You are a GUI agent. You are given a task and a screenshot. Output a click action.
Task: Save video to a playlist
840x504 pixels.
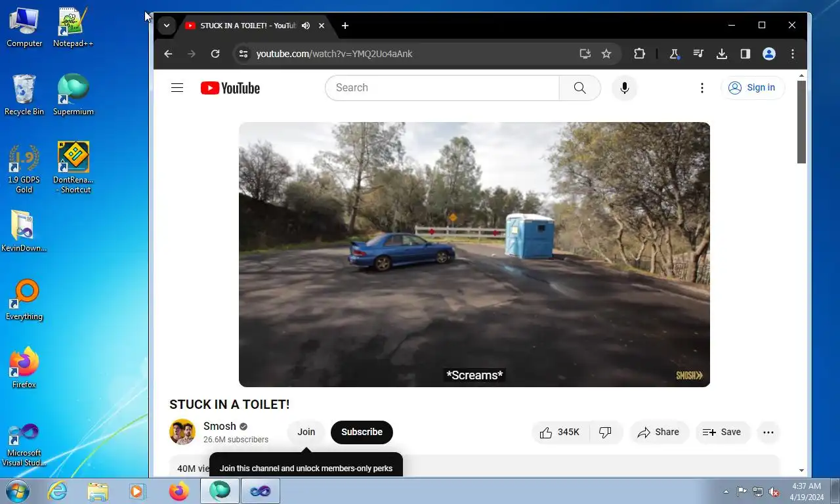722,432
